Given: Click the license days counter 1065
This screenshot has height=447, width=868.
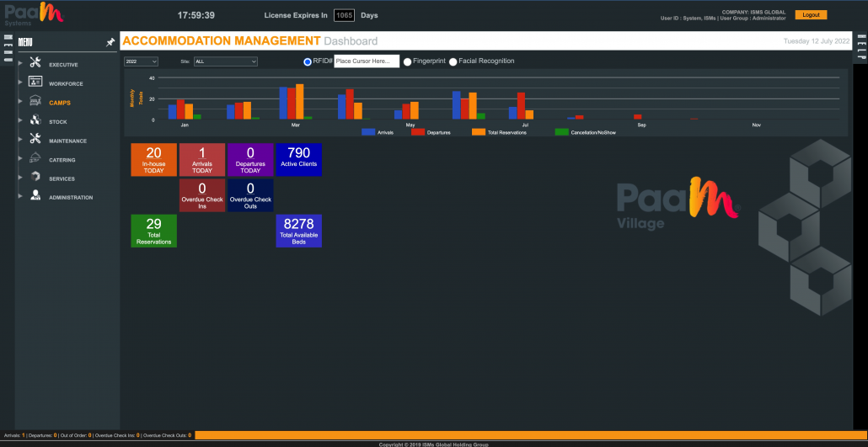Looking at the screenshot, I should point(344,15).
